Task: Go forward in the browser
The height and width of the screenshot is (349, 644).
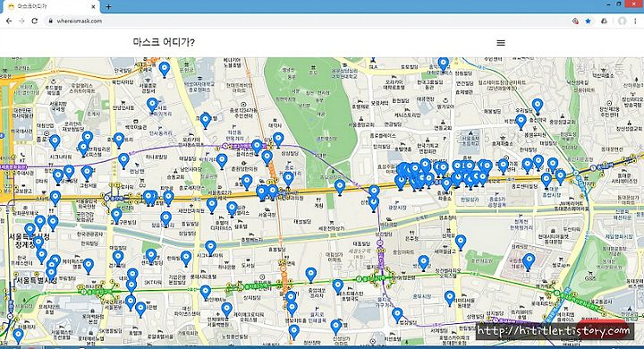Action: [x=21, y=21]
